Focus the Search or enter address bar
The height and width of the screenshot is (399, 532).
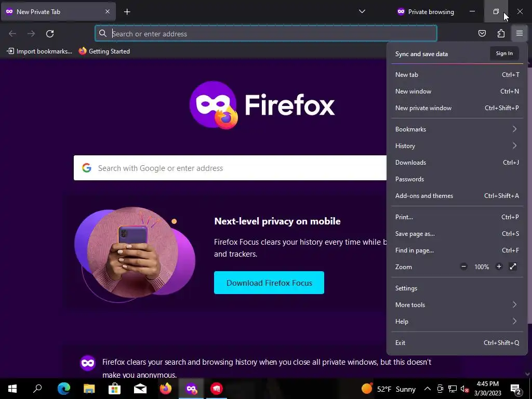tap(265, 34)
